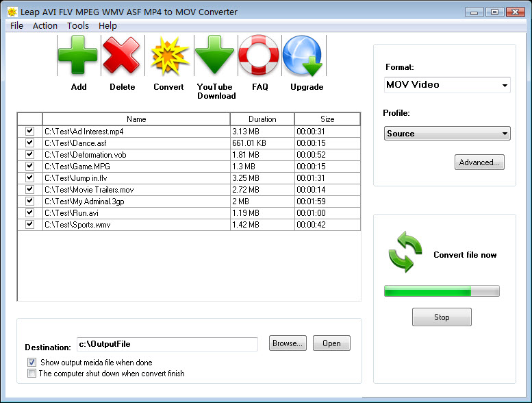
Task: Click the 00:00:42 cell
Action: [x=327, y=224]
